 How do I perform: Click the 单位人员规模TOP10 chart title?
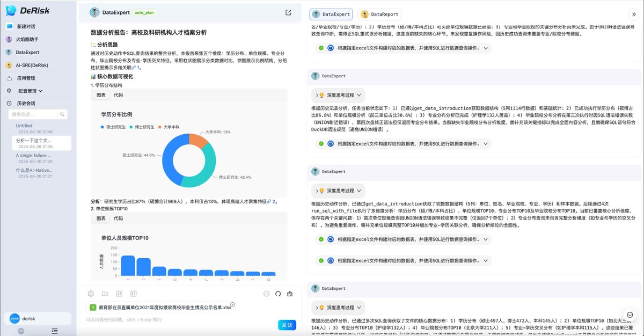[125, 237]
